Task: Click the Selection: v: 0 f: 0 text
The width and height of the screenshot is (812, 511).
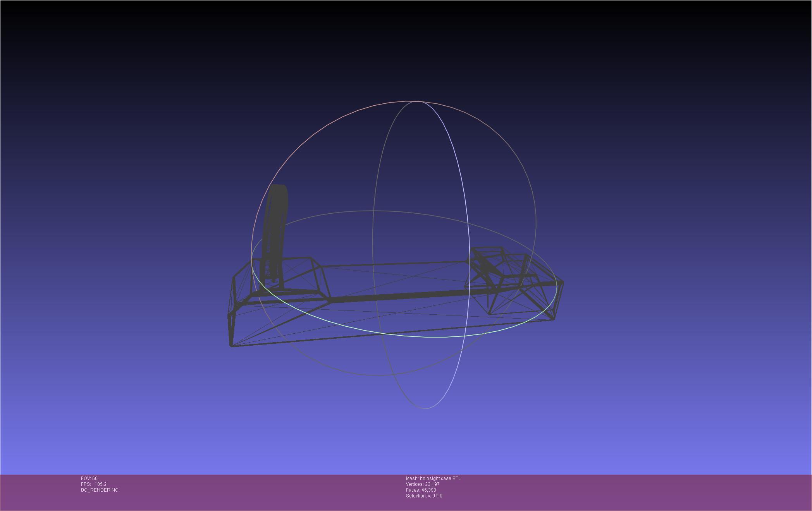Action: (x=424, y=496)
